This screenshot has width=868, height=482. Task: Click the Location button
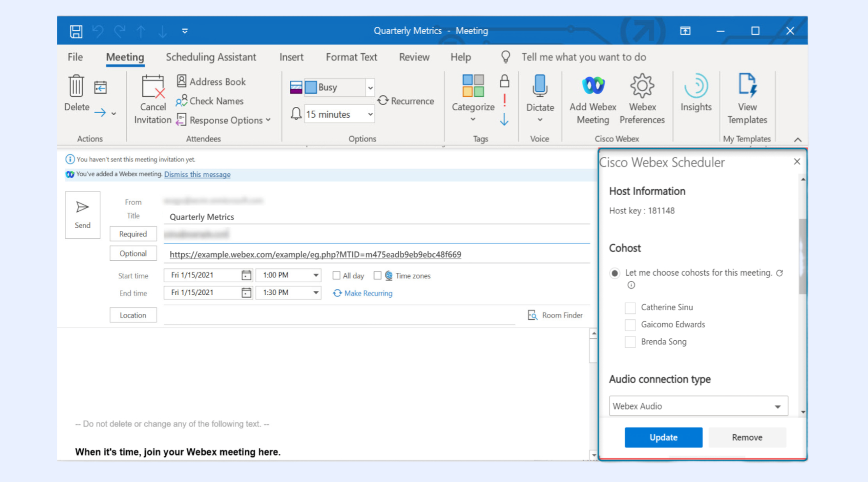click(133, 315)
